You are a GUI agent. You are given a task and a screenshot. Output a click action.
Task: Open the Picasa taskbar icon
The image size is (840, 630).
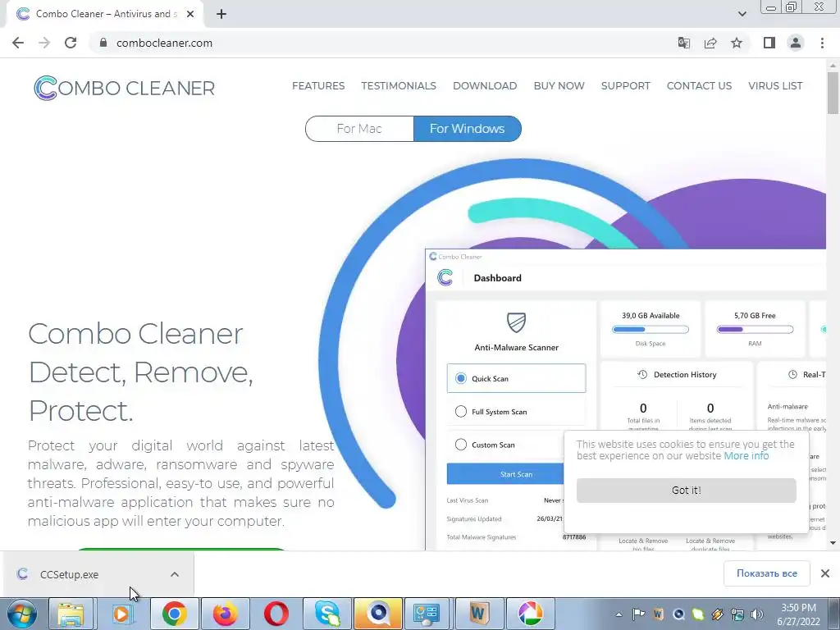click(x=531, y=614)
